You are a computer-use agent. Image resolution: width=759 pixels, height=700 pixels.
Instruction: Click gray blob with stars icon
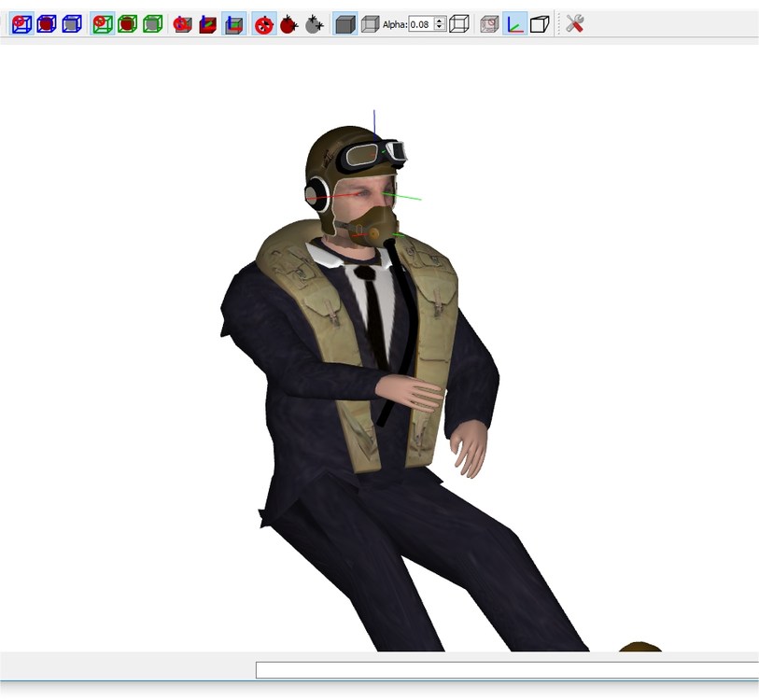click(315, 23)
